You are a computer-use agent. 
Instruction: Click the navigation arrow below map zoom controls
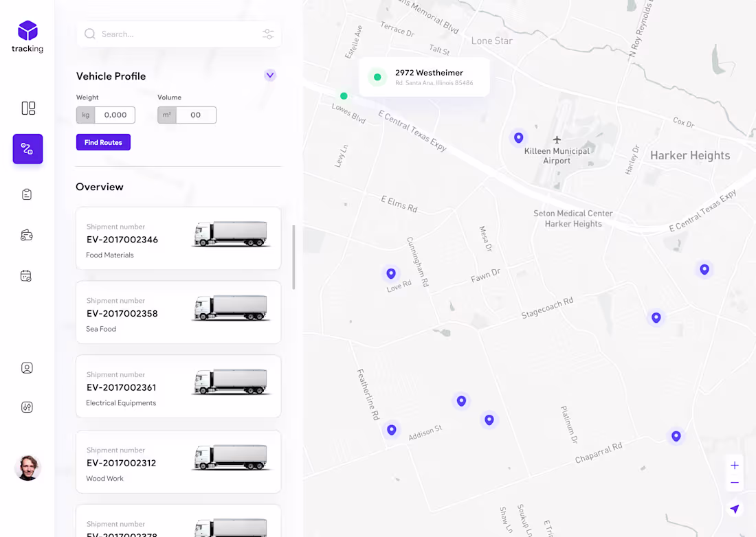pyautogui.click(x=734, y=509)
